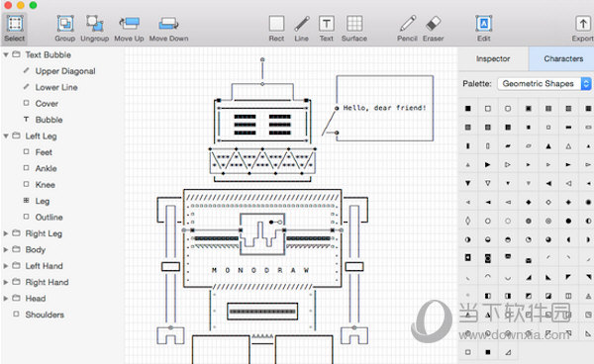Click the Ungroup toolbar icon
The width and height of the screenshot is (594, 364).
[x=95, y=28]
